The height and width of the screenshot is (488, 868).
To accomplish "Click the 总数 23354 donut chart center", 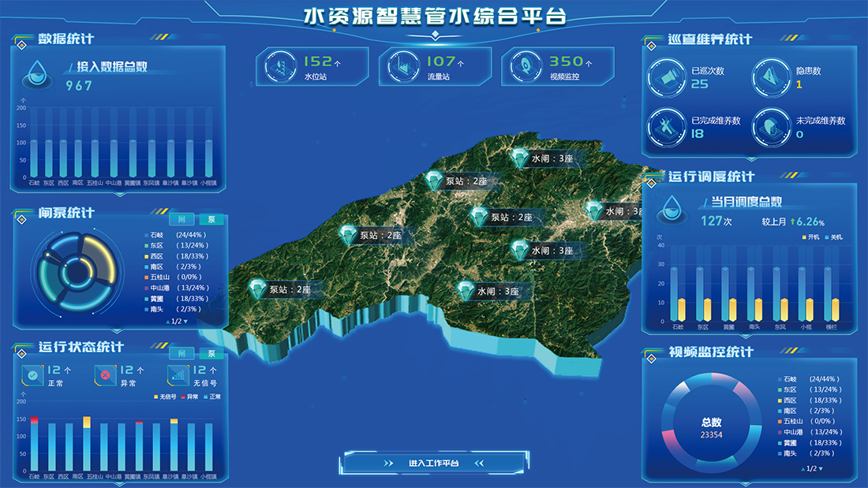I will pyautogui.click(x=711, y=428).
